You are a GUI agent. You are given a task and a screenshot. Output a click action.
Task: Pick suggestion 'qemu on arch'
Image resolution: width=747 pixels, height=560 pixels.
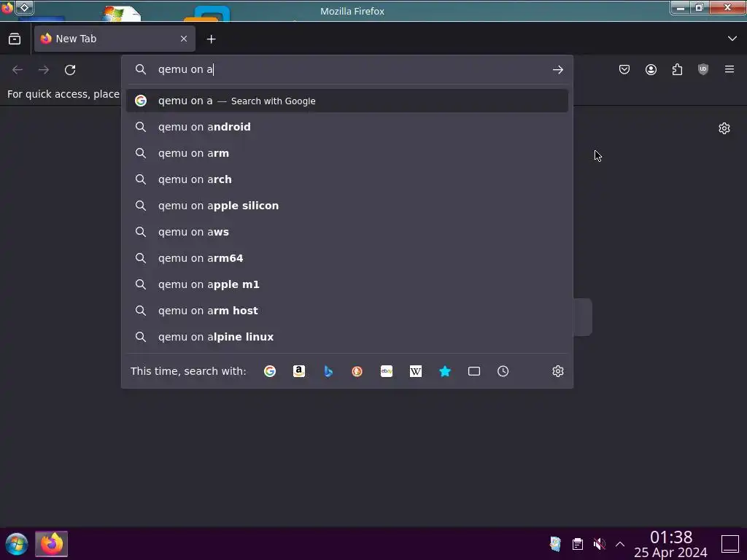click(347, 179)
